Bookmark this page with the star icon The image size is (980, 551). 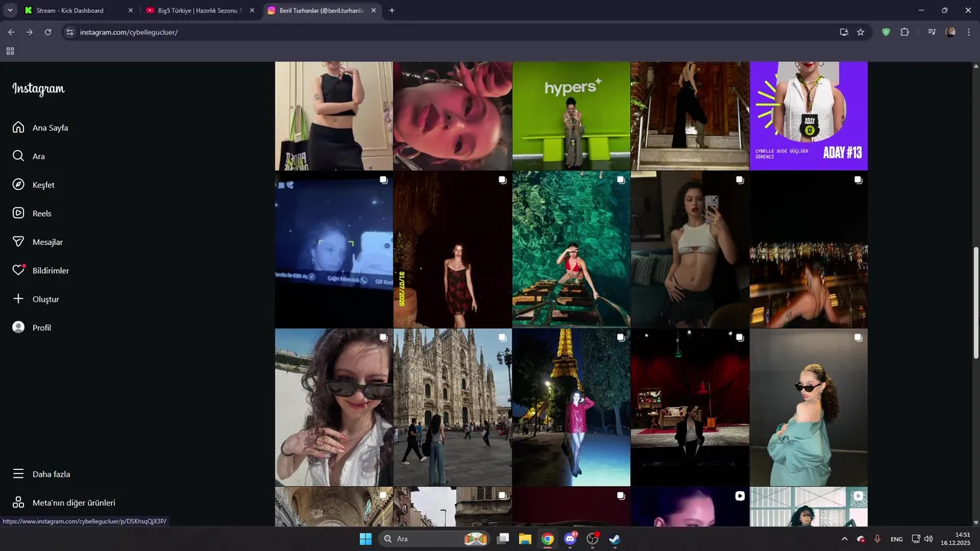(x=861, y=32)
